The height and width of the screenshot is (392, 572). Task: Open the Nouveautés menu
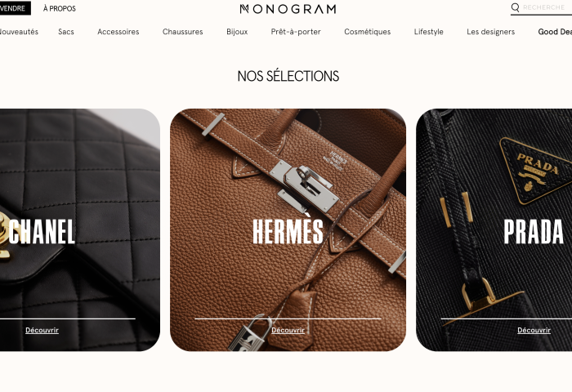[x=19, y=32]
